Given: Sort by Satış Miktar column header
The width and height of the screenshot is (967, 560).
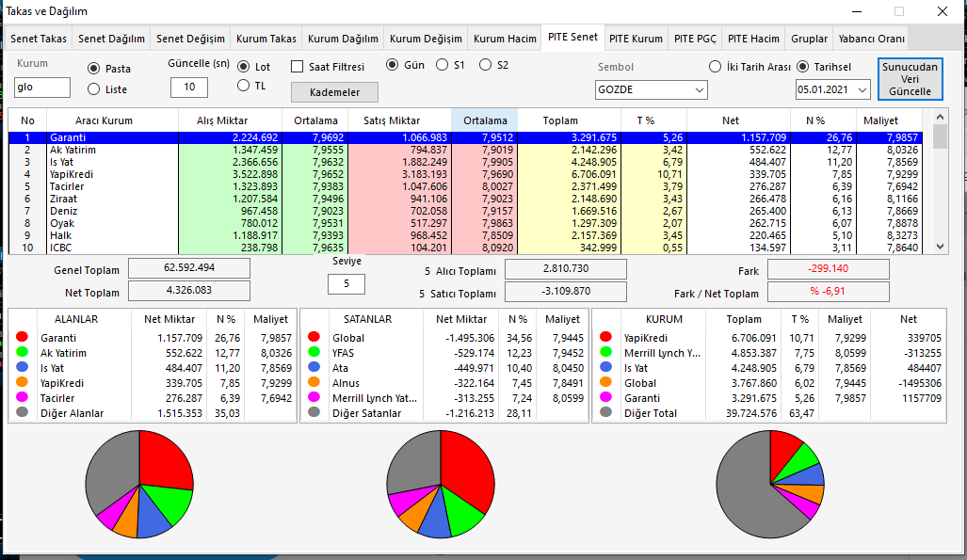Looking at the screenshot, I should [399, 120].
